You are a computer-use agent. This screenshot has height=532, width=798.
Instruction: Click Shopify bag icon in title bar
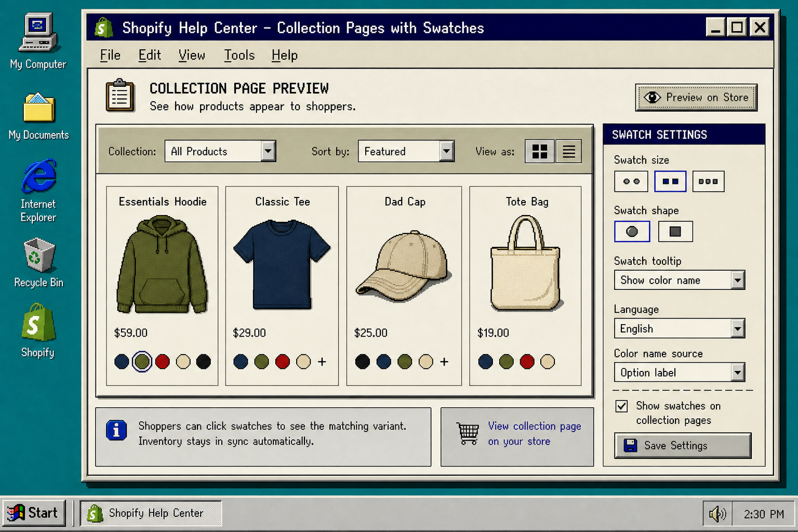(x=103, y=28)
